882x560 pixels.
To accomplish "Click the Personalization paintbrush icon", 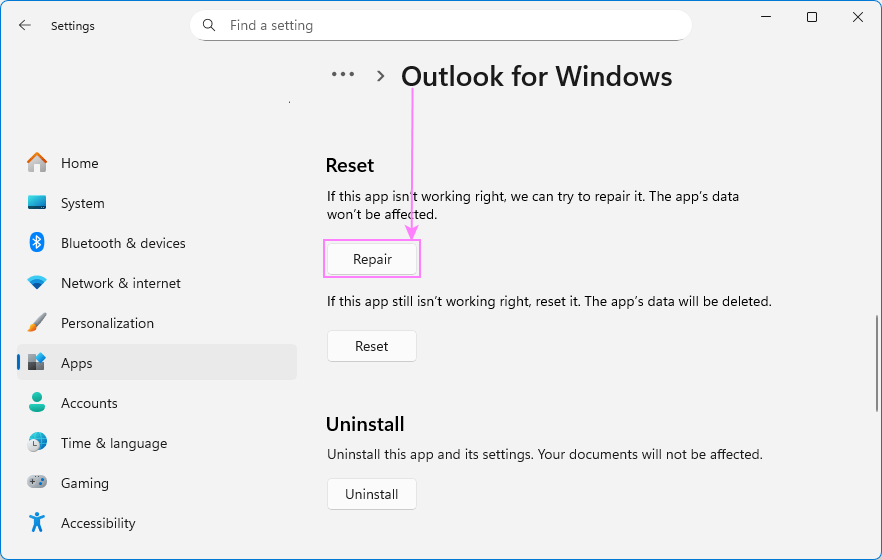I will [37, 323].
